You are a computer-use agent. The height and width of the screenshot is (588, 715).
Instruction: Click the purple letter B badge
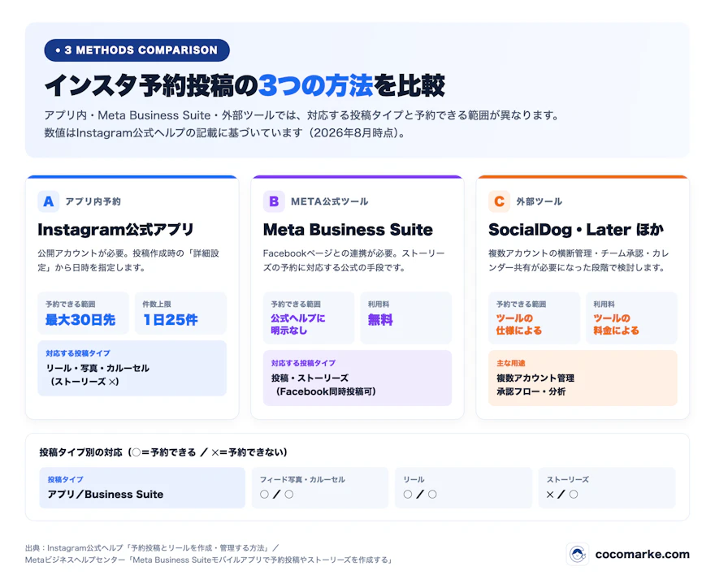(x=274, y=201)
